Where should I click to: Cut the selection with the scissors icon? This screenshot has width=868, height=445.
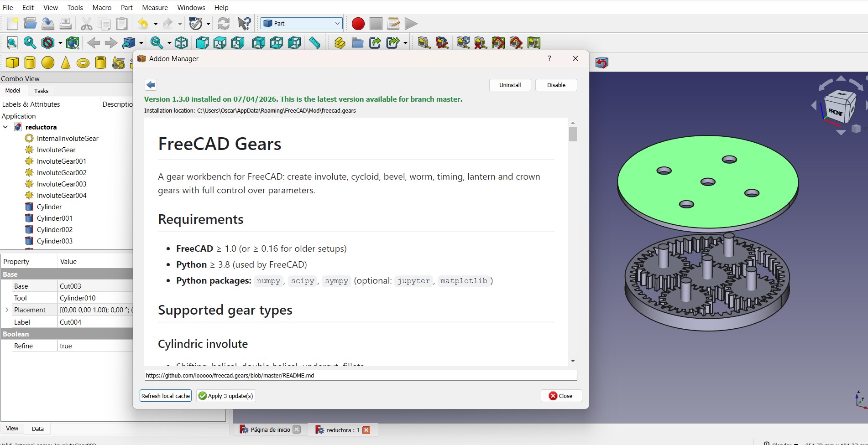(x=86, y=23)
